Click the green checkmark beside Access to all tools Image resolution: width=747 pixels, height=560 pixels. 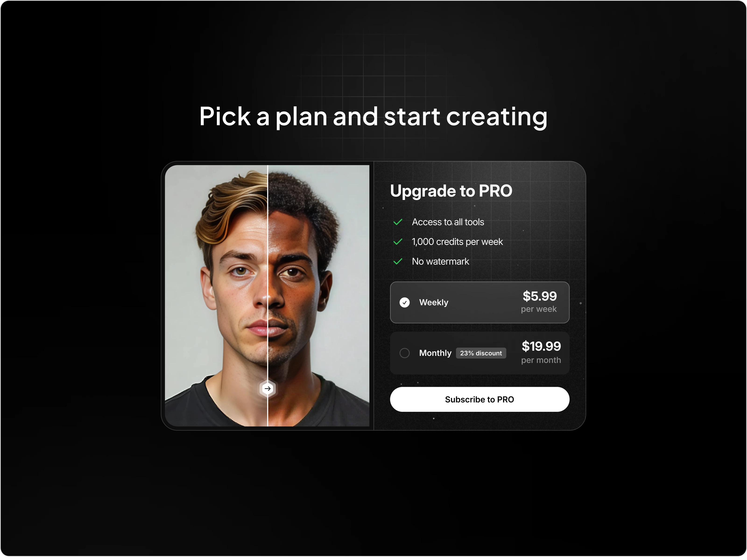click(398, 222)
